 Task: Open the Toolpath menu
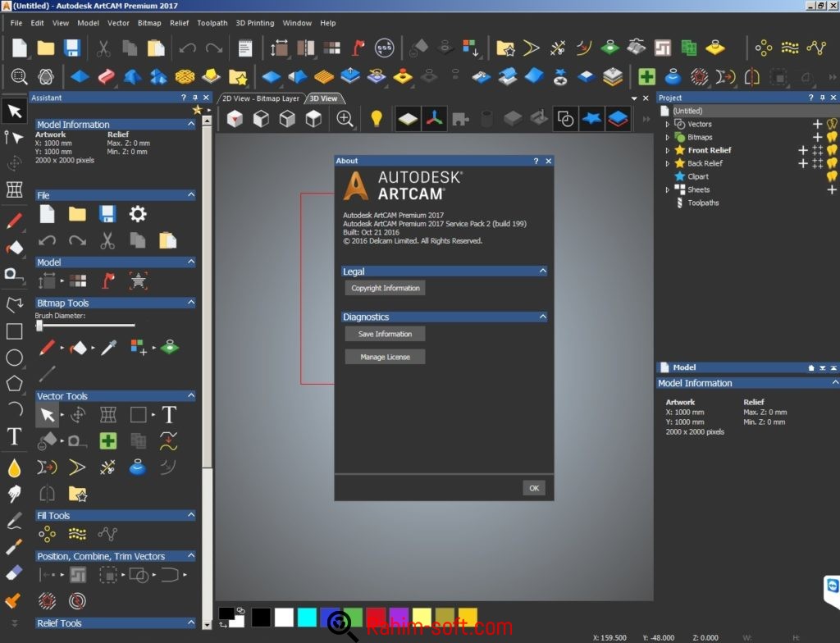coord(212,23)
